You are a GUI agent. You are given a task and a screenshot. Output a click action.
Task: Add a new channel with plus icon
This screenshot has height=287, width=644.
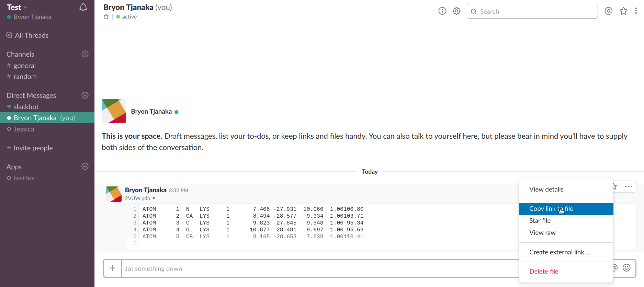(85, 54)
